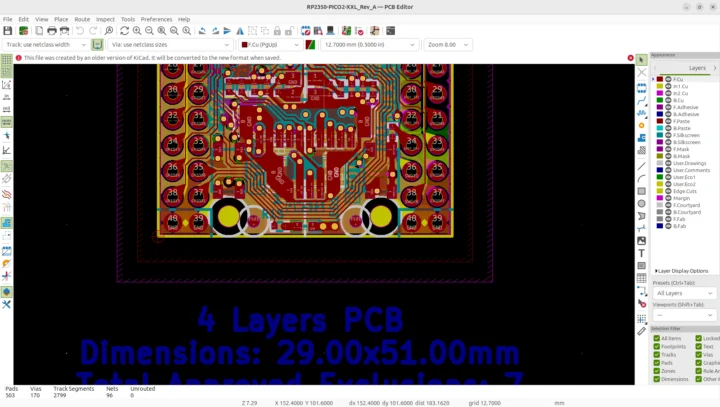Dismiss the older version infobar message
This screenshot has width=720, height=407.
click(x=630, y=58)
